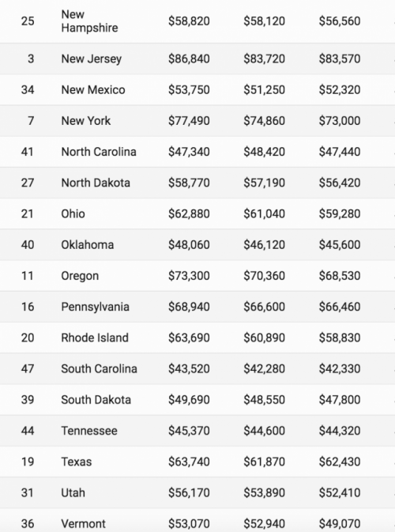Screen dimensions: 395x532
Task: Select Tennessee's $44,600 value
Action: (x=264, y=431)
